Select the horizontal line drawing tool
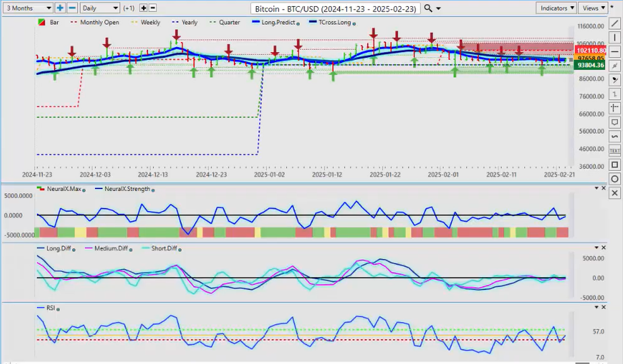Image resolution: width=623 pixels, height=364 pixels. point(615,52)
